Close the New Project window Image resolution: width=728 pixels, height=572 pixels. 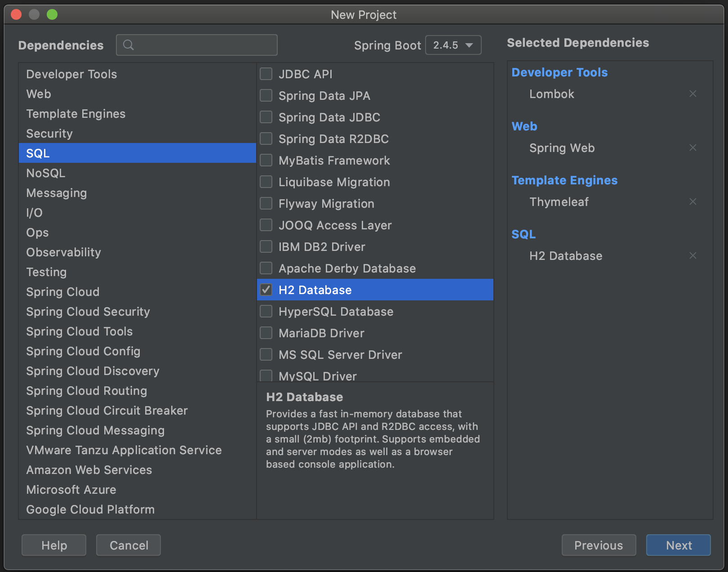click(x=16, y=14)
